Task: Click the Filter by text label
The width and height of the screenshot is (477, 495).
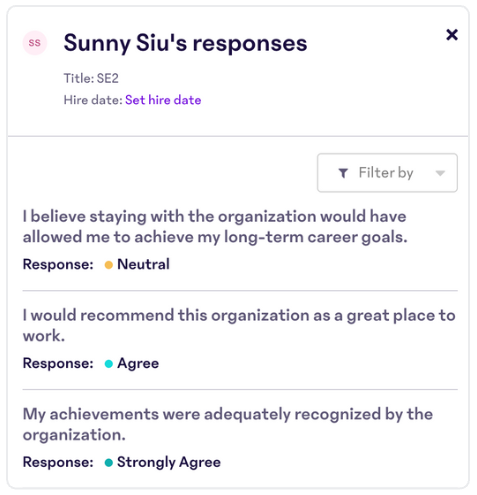Action: (x=386, y=173)
